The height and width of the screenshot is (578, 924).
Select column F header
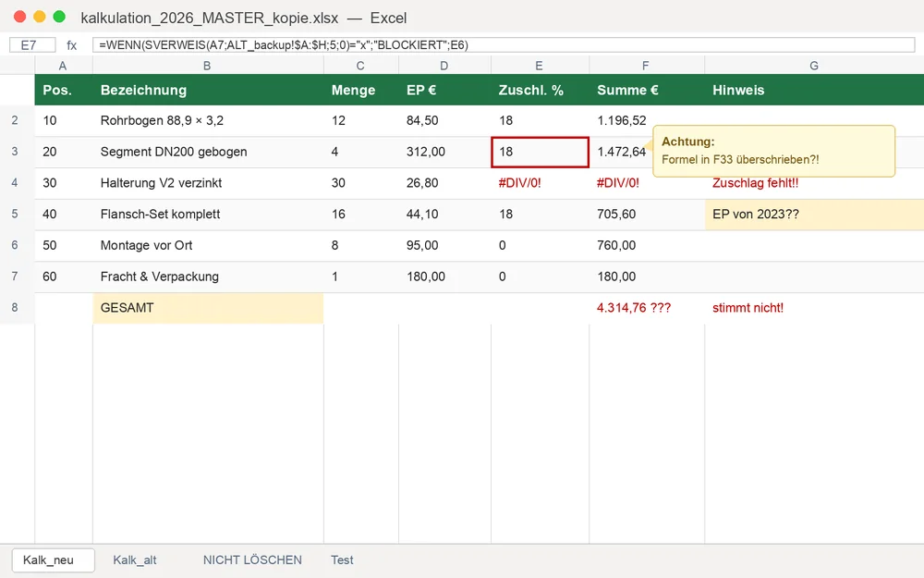point(646,66)
